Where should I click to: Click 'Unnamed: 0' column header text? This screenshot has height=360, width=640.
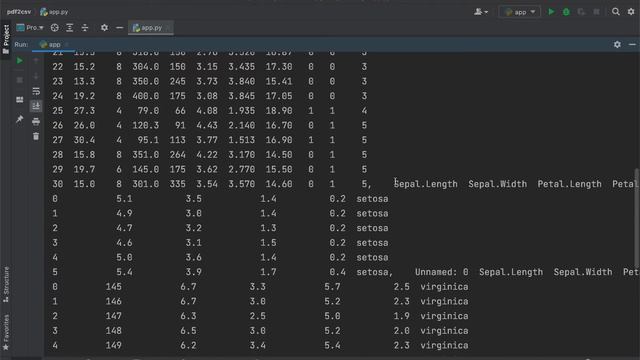coord(442,272)
